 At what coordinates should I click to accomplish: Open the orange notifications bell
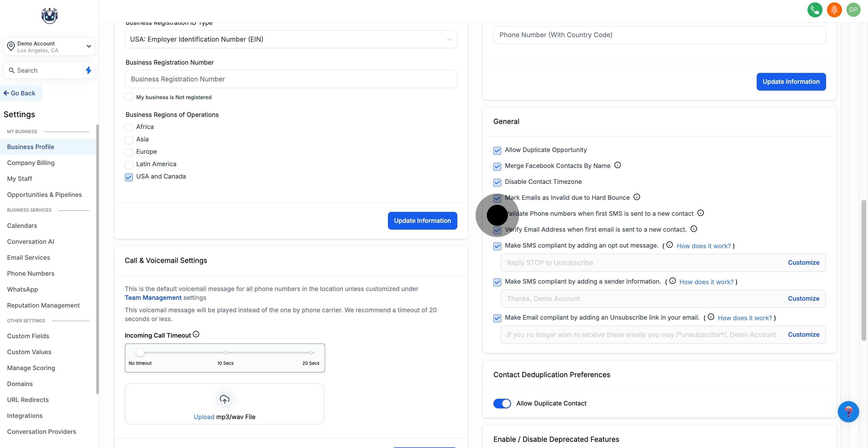tap(834, 10)
